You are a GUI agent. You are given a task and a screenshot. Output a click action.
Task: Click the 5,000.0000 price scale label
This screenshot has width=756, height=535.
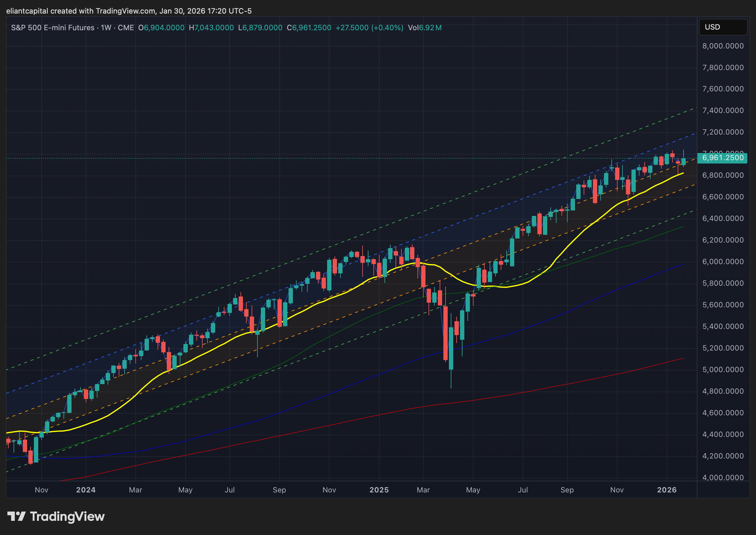coord(723,370)
